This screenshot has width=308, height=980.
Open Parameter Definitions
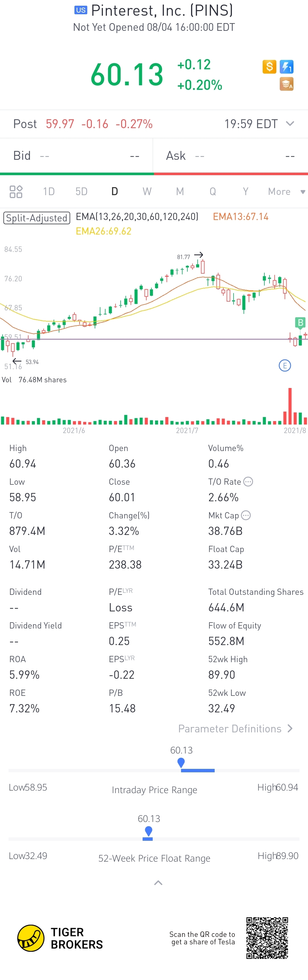coord(235,729)
